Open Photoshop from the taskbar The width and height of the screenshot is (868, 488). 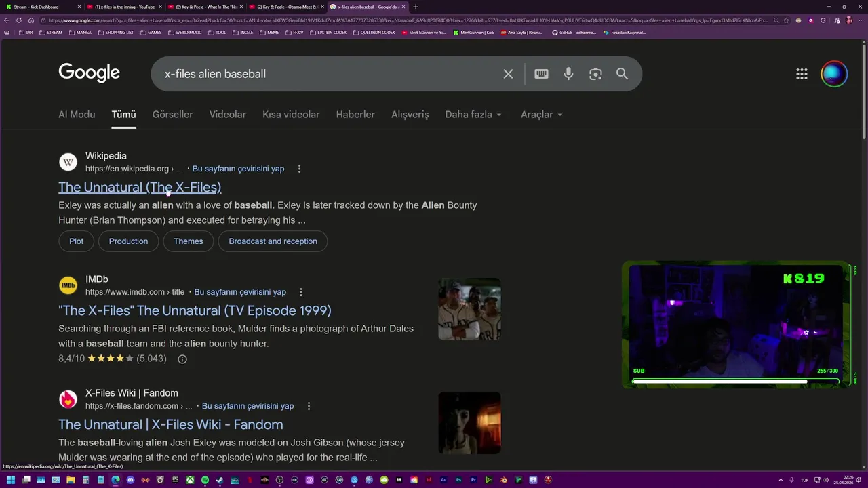click(458, 480)
